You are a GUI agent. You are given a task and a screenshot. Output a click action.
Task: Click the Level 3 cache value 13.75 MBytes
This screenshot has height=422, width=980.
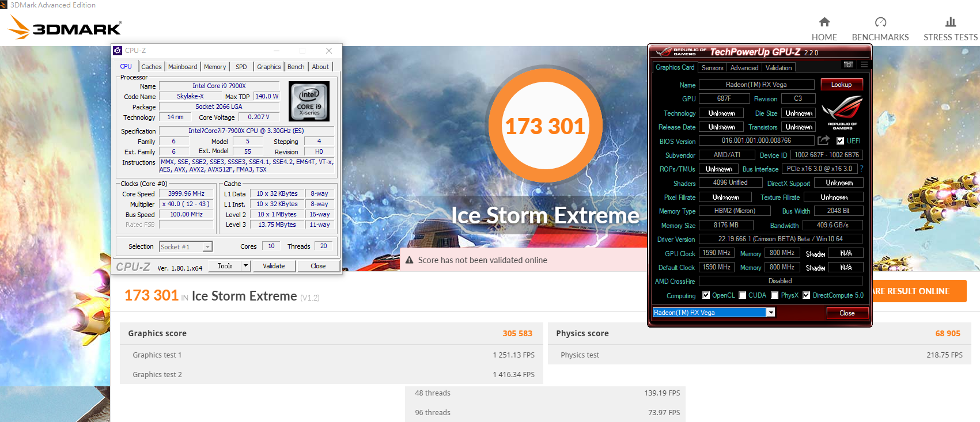277,225
